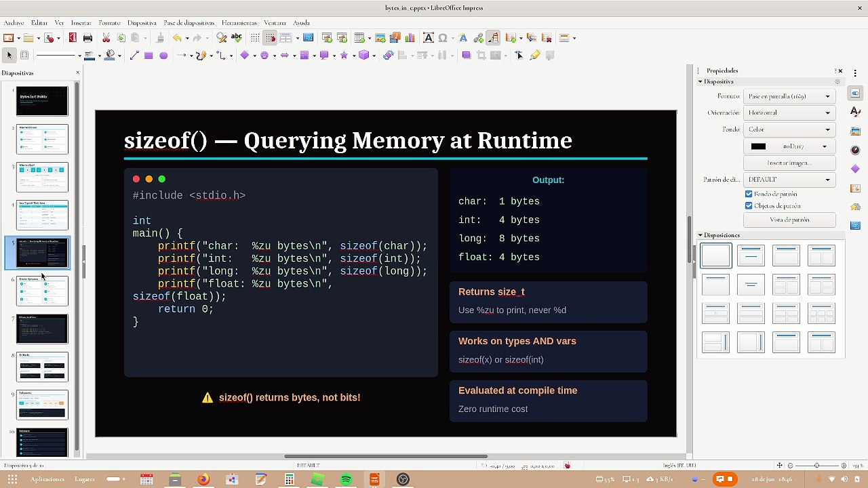Click the Insertar imagen... button

[x=789, y=163]
